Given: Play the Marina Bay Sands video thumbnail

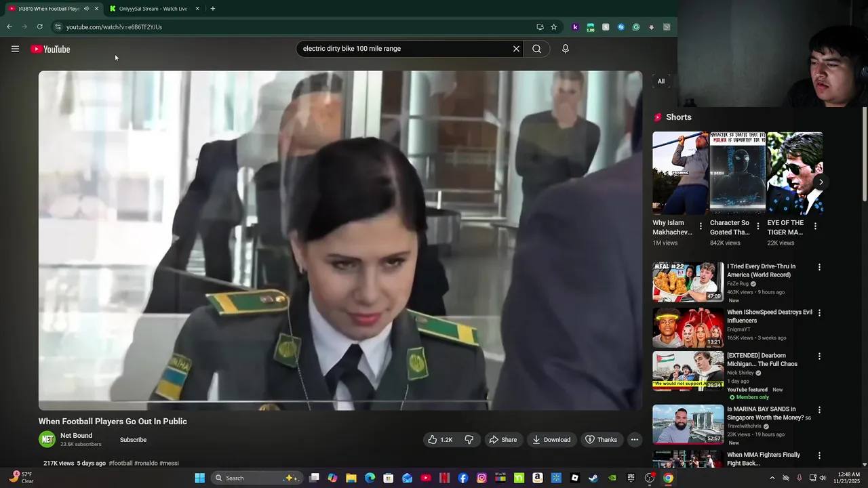Looking at the screenshot, I should pyautogui.click(x=688, y=425).
